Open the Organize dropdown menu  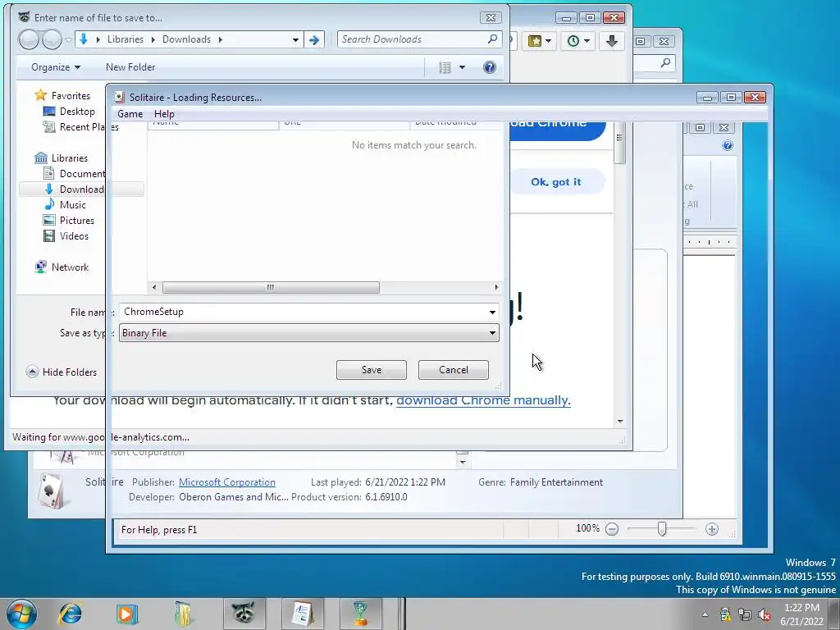56,67
